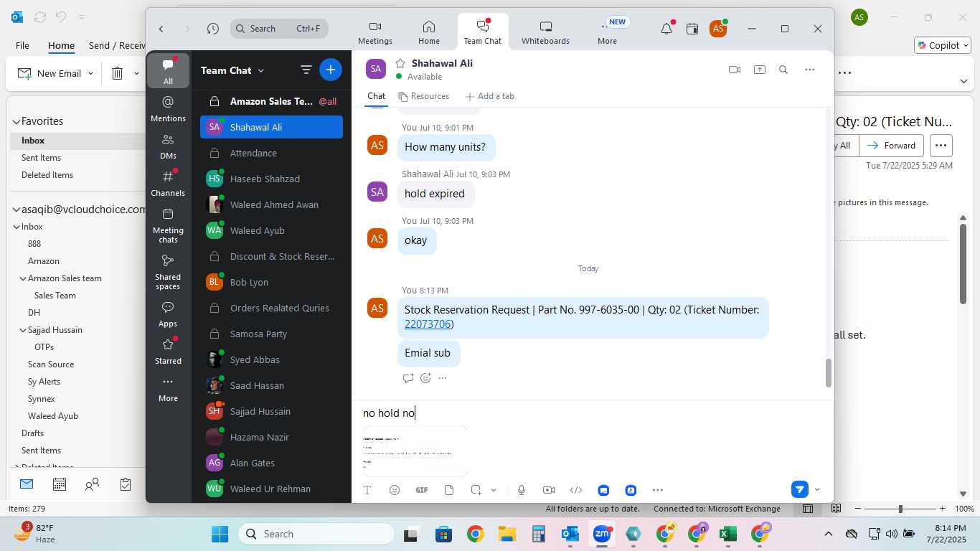Click New Email in Outlook
The width and height of the screenshot is (980, 551).
[50, 73]
